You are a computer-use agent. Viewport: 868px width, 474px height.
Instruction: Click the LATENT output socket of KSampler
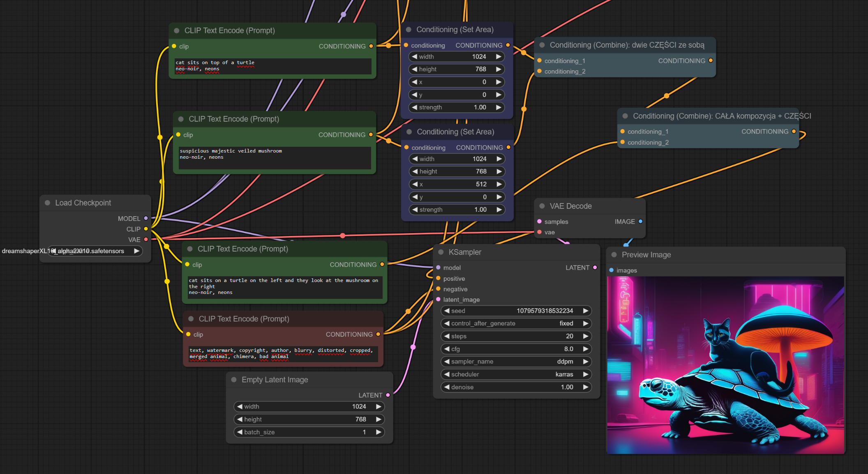point(595,268)
